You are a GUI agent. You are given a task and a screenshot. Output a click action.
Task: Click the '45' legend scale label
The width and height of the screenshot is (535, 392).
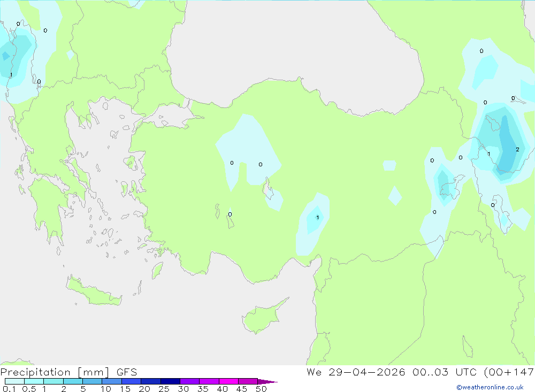[242, 389]
